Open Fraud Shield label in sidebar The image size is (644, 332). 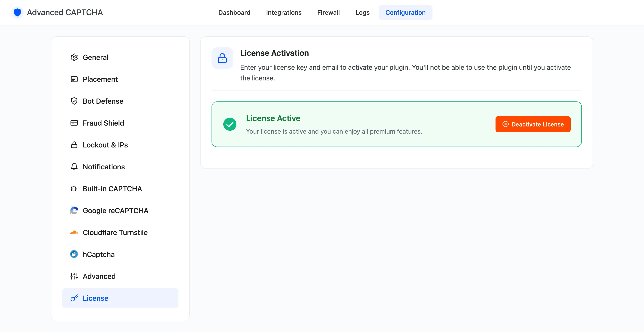pyautogui.click(x=103, y=123)
